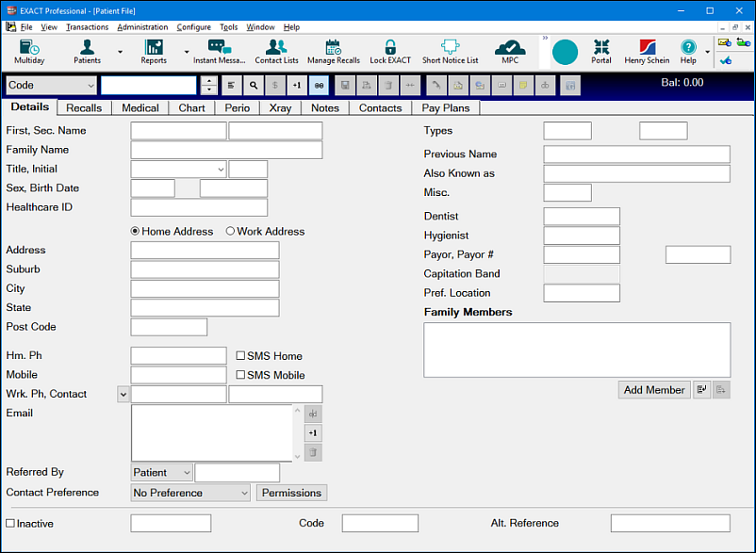Click the Email box scrollbar down arrow
This screenshot has height=553, width=756.
point(298,456)
